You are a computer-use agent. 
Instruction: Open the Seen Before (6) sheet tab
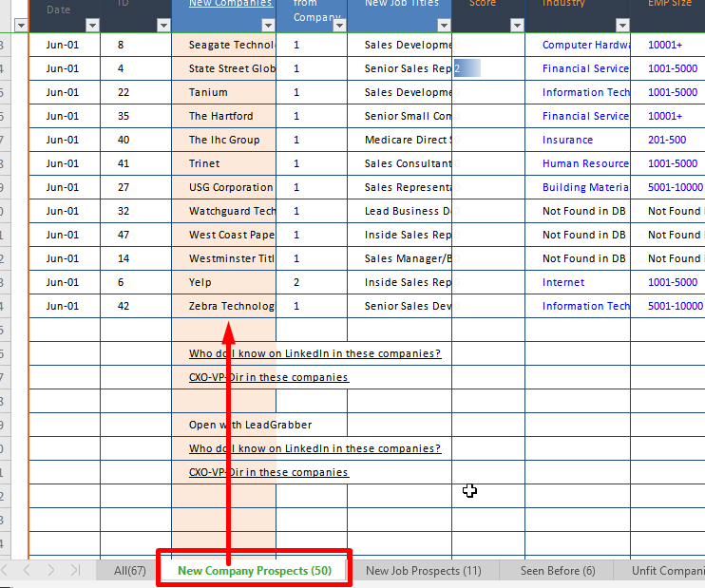(558, 571)
